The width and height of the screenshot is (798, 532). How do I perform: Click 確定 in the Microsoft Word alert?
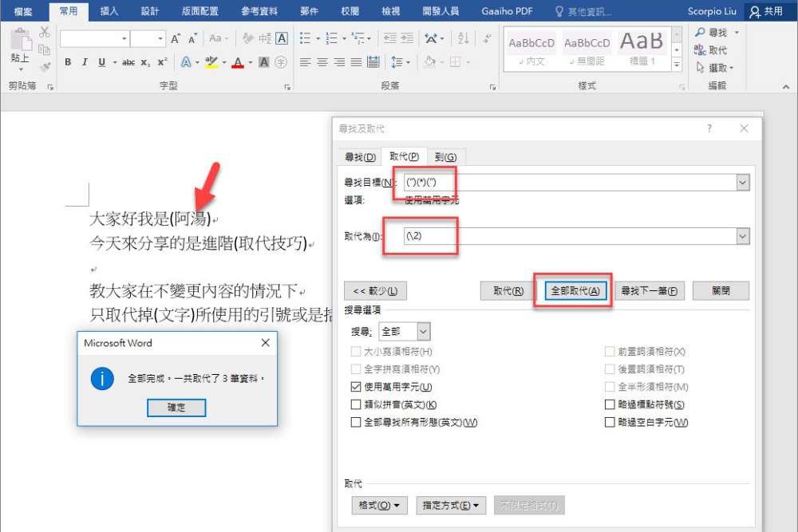point(176,408)
